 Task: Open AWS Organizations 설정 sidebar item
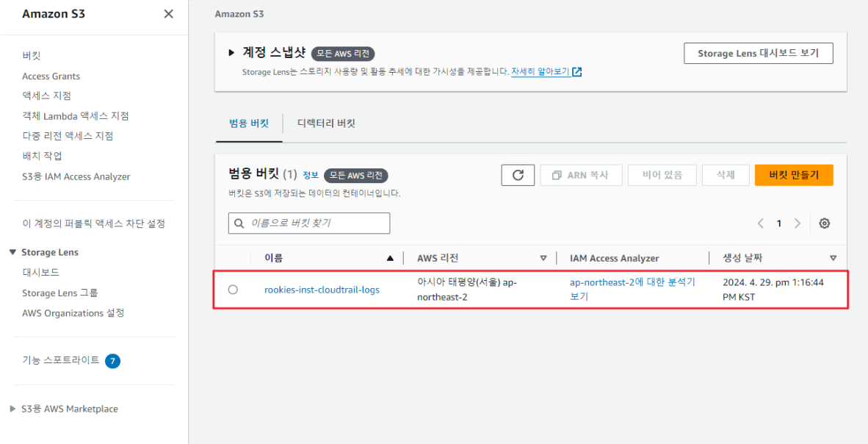73,312
